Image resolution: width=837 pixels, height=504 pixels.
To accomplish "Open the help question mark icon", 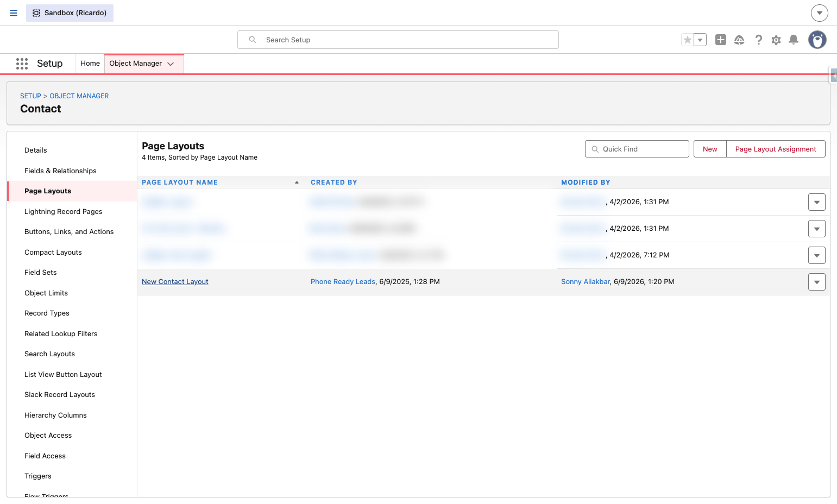I will pyautogui.click(x=759, y=40).
